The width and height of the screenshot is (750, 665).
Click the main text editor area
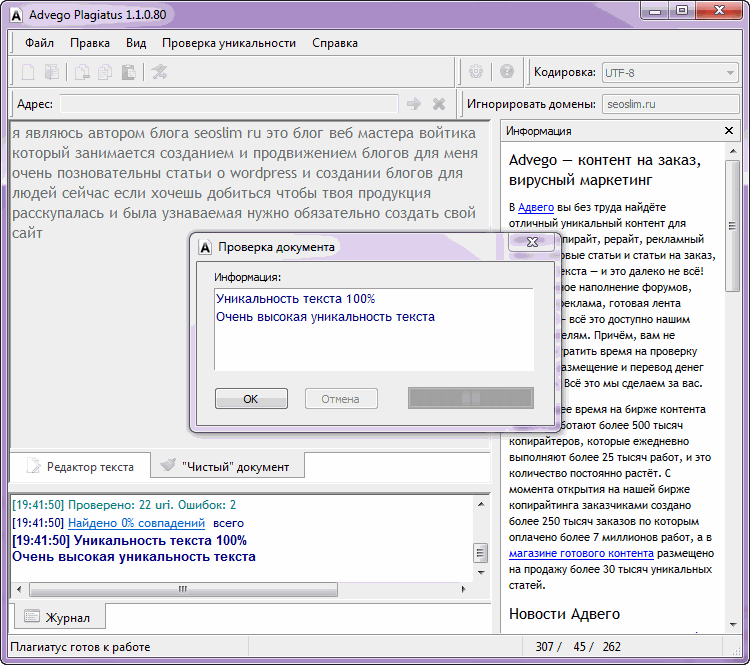click(x=250, y=284)
